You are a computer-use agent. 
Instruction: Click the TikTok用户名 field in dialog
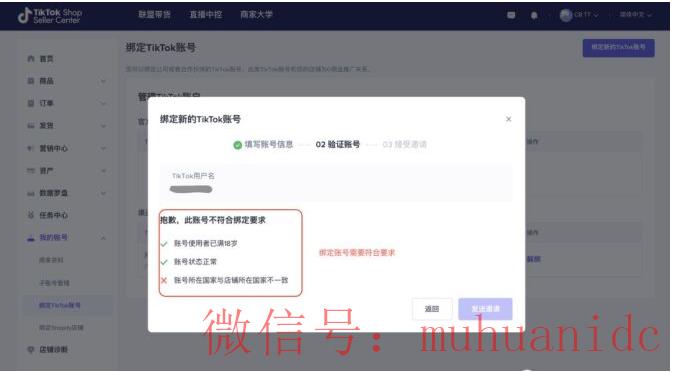point(336,183)
